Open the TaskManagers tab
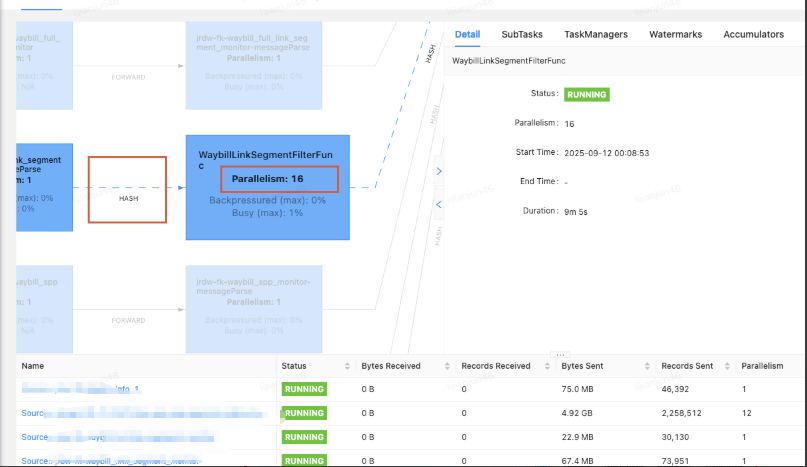 pyautogui.click(x=595, y=34)
